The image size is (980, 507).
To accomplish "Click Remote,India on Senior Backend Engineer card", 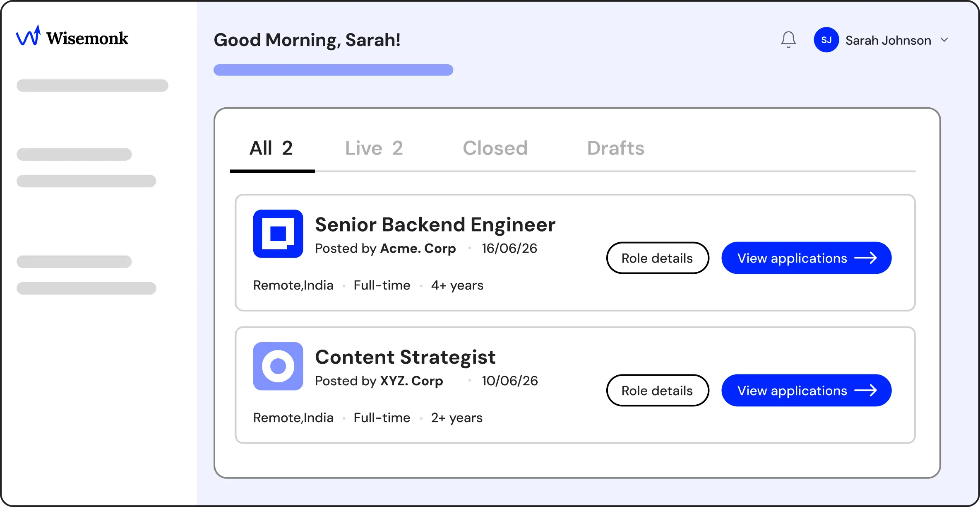I will point(293,285).
